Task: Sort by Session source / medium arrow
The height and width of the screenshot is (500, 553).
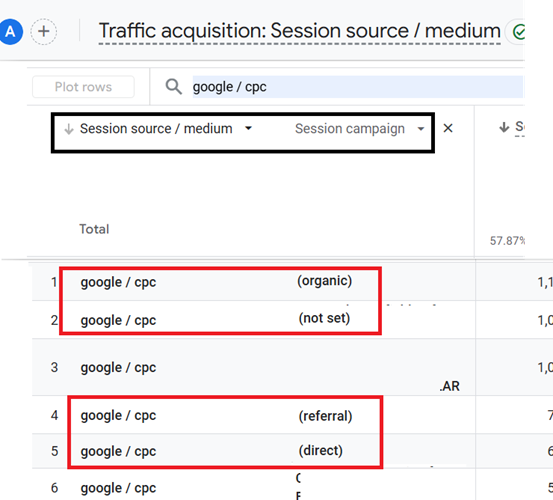Action: click(69, 129)
